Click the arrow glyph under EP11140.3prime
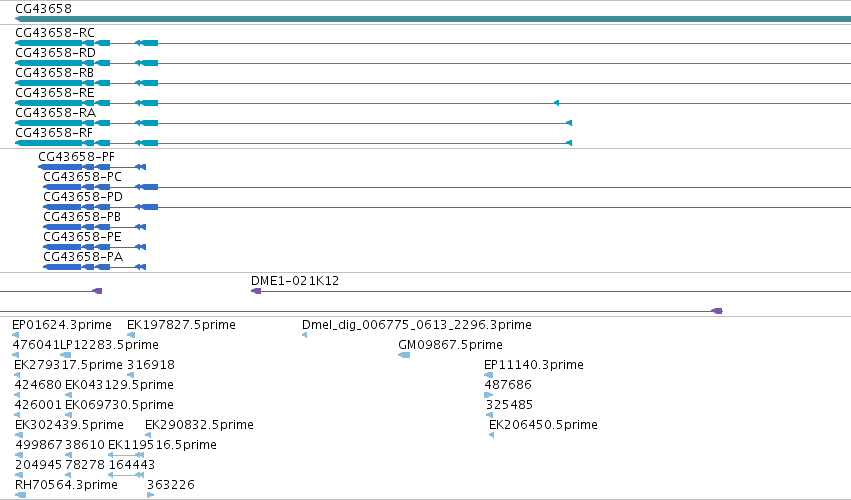 488,375
